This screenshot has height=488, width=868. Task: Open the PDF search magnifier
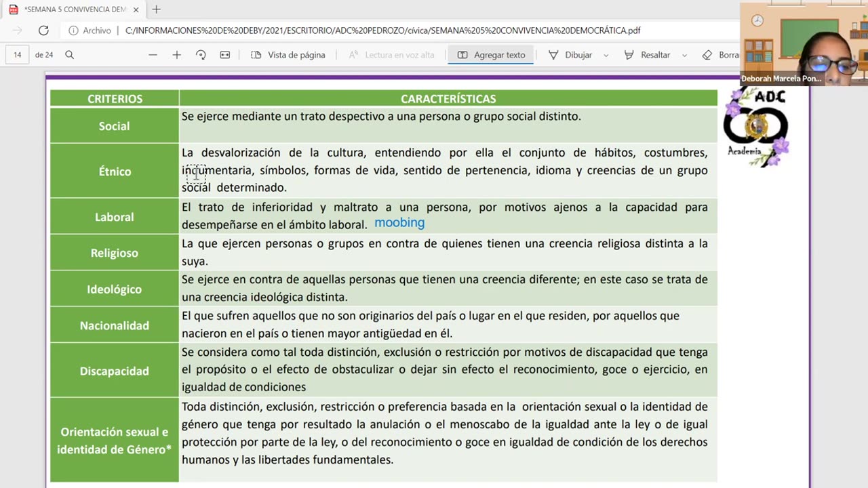[x=69, y=55]
